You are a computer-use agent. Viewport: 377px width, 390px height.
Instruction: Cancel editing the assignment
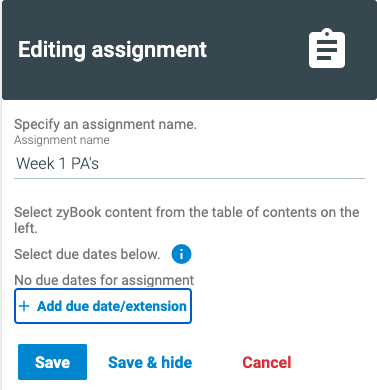267,362
